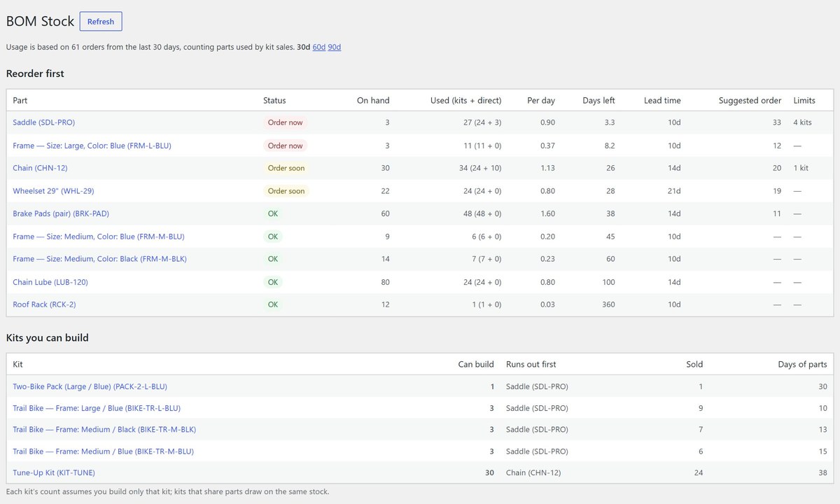Click "27 (24 + 3)" usage for Saddle
This screenshot has width=840, height=504.
tap(482, 122)
